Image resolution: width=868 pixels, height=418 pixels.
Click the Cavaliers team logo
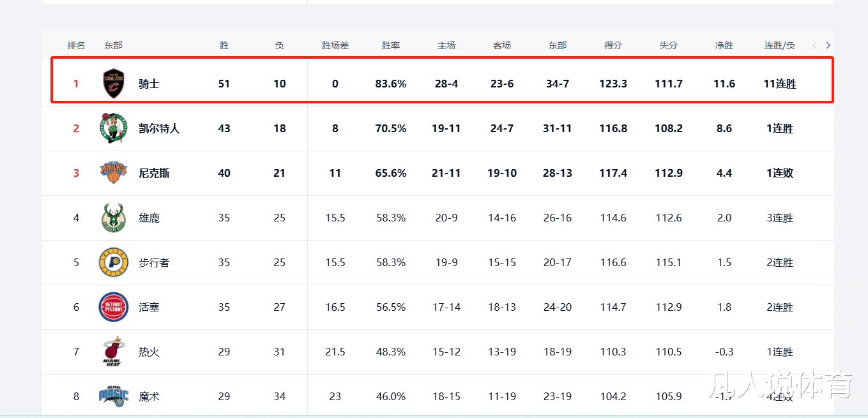pyautogui.click(x=113, y=84)
